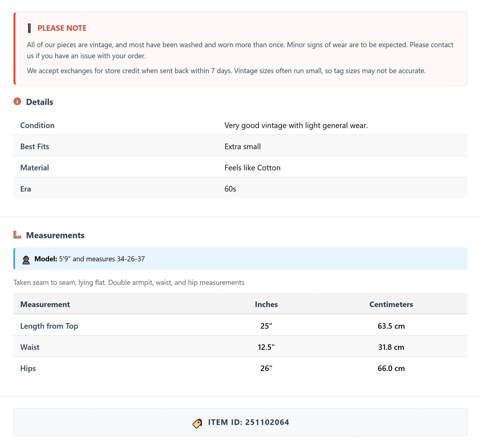This screenshot has width=481, height=448.
Task: Click the Model measurements info banner
Action: (x=240, y=259)
